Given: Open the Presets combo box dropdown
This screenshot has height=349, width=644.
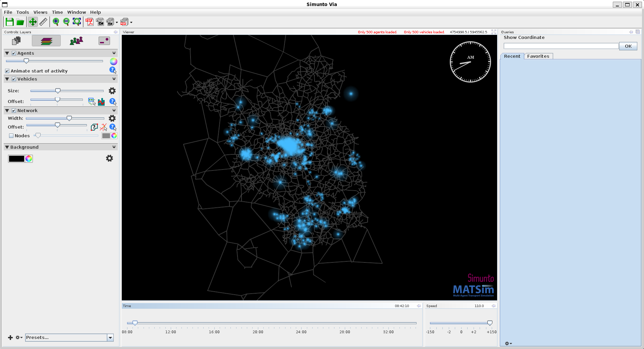Looking at the screenshot, I should click(110, 338).
